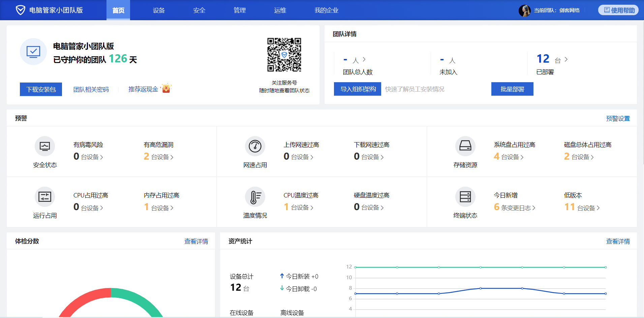Image resolution: width=644 pixels, height=318 pixels.
Task: Click the user avatar beside 当前团队
Action: click(x=524, y=10)
